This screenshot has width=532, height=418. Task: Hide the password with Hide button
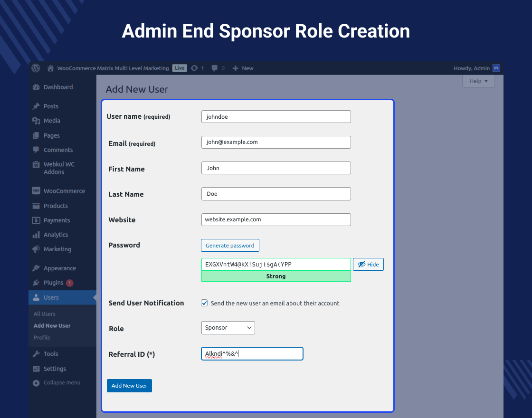pyautogui.click(x=368, y=264)
